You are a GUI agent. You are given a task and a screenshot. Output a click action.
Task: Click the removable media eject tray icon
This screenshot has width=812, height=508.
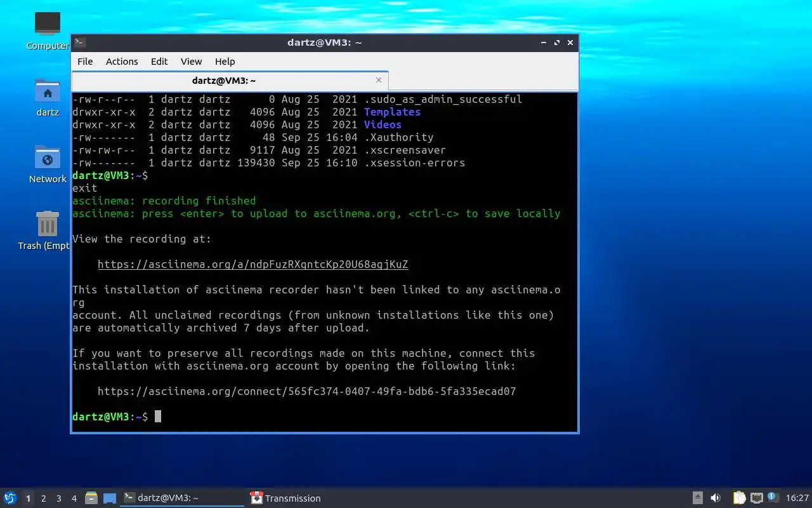[x=697, y=498]
